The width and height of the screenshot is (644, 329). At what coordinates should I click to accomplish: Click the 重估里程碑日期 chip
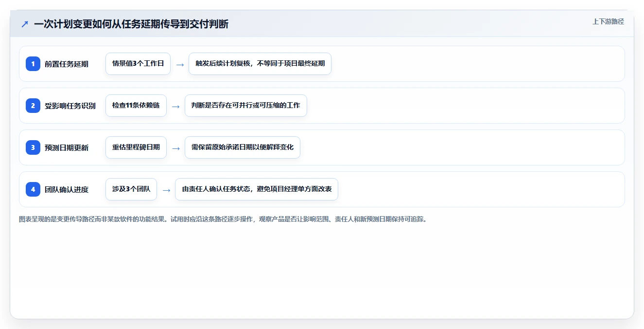pos(136,147)
